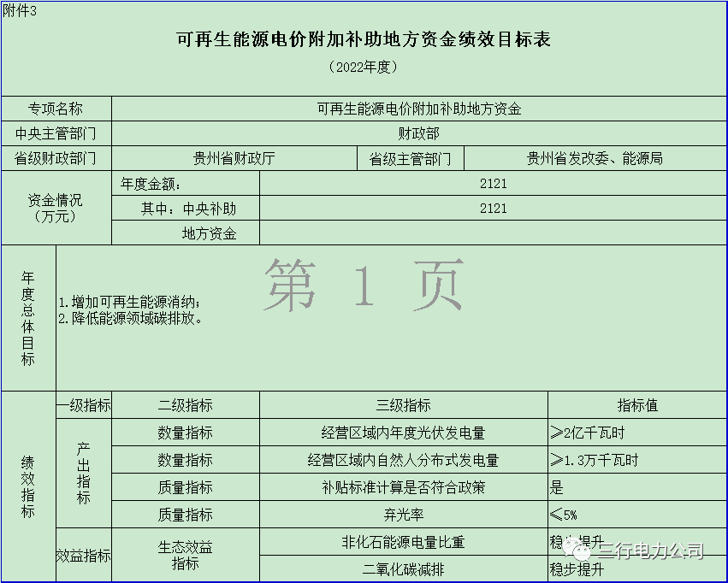Select the 贵州省财政厅 cell
The width and height of the screenshot is (728, 583).
click(x=234, y=159)
